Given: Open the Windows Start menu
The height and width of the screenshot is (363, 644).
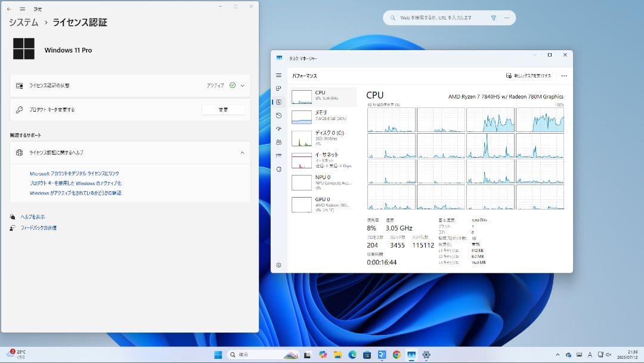Looking at the screenshot, I should click(218, 355).
